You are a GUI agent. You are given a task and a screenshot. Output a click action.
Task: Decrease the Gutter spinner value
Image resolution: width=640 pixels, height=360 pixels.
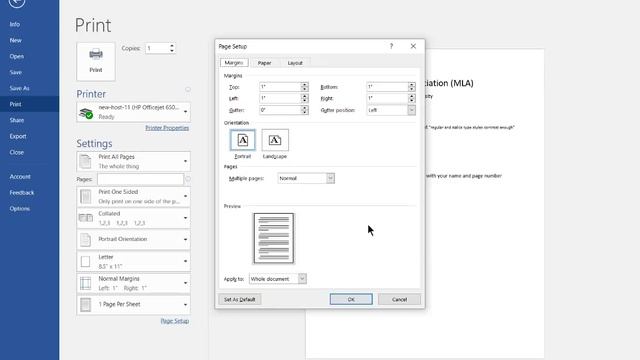(x=304, y=112)
